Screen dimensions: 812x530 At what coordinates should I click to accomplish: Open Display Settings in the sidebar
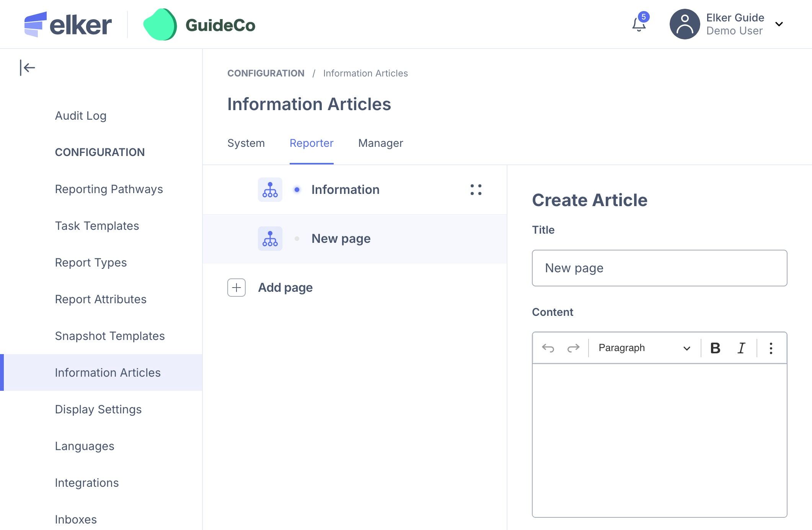[98, 409]
